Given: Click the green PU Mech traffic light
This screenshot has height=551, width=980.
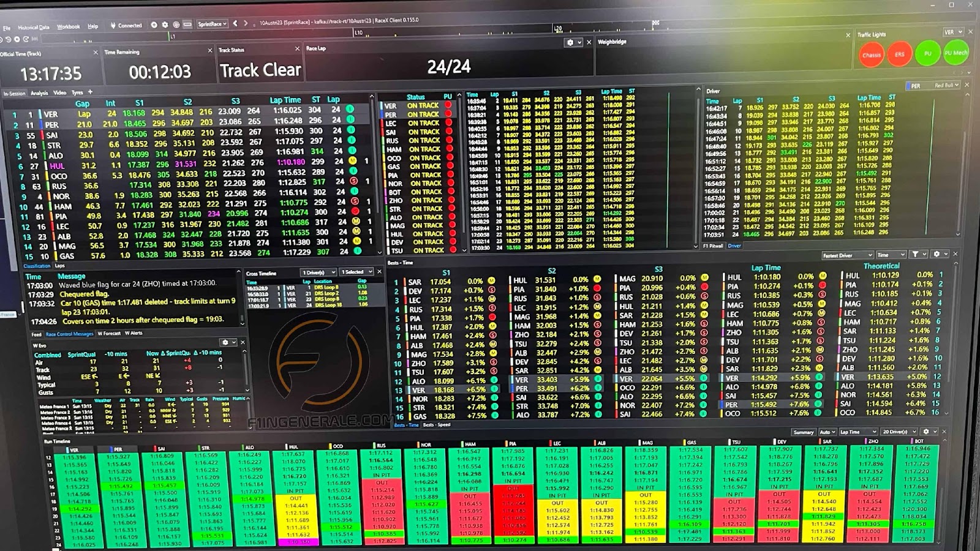Looking at the screenshot, I should point(956,53).
